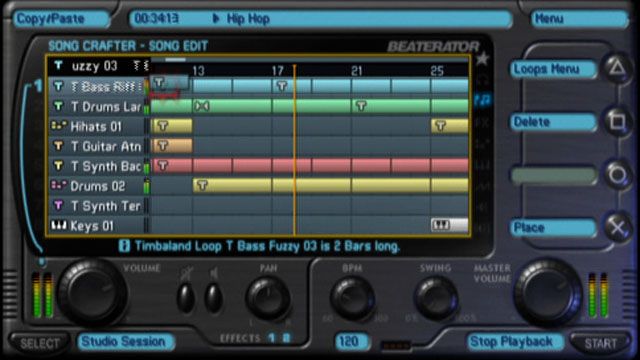The image size is (640, 360).
Task: Click the Square button icon
Action: pyautogui.click(x=617, y=121)
